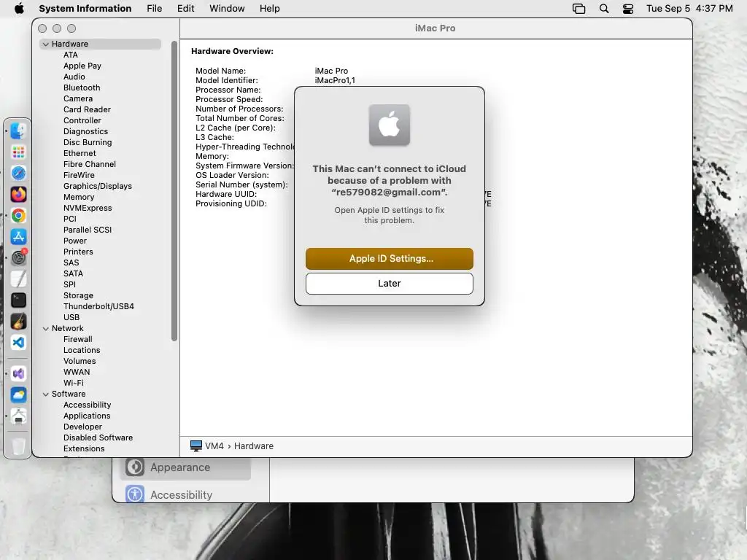Open the Apple menu
The height and width of the screenshot is (560, 747).
click(x=19, y=9)
